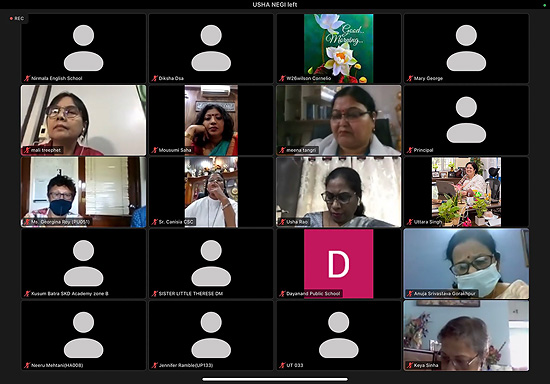Click muted mic icon beside UT 033
Screen dimensions: 550x384
tap(282, 365)
